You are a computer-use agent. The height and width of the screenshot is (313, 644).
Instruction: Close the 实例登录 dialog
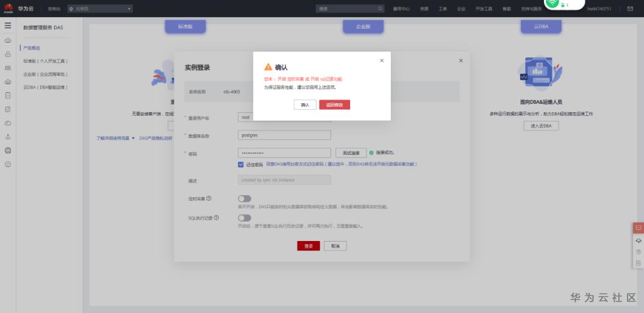[461, 60]
